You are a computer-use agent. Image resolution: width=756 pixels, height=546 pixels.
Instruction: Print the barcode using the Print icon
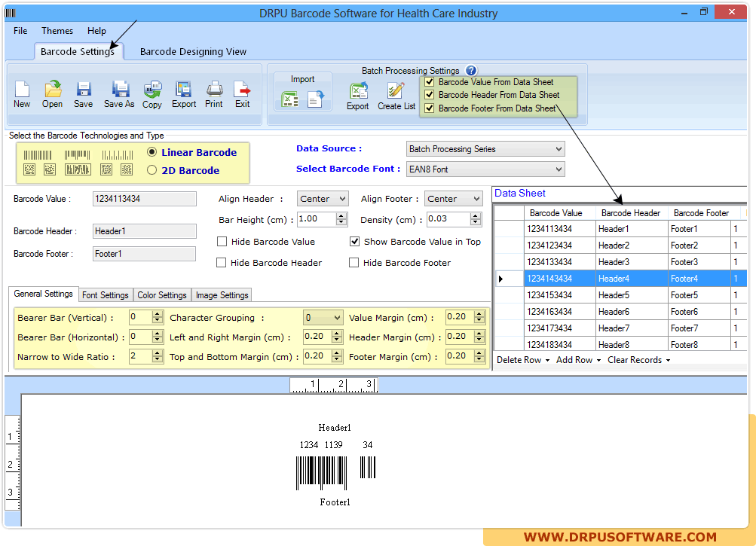click(x=214, y=90)
